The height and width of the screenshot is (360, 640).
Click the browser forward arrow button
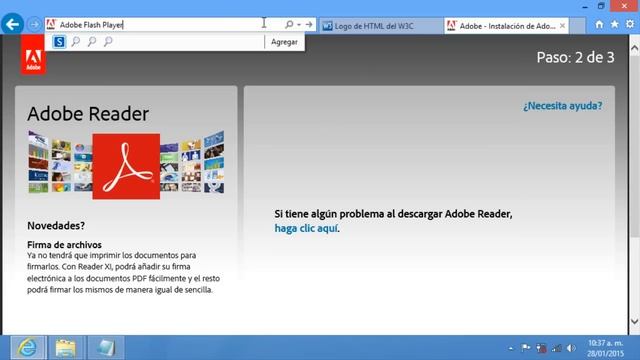34,24
